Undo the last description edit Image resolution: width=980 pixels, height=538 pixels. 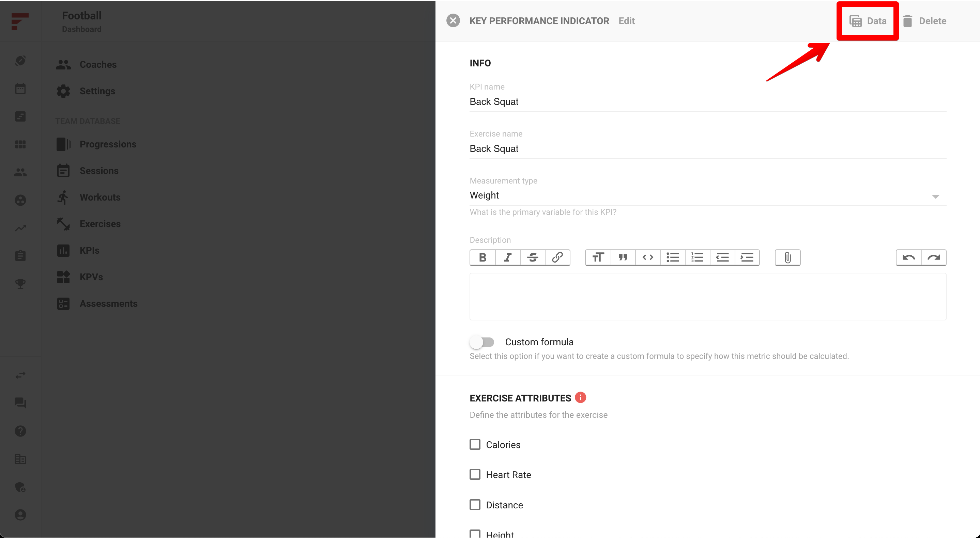coord(908,257)
